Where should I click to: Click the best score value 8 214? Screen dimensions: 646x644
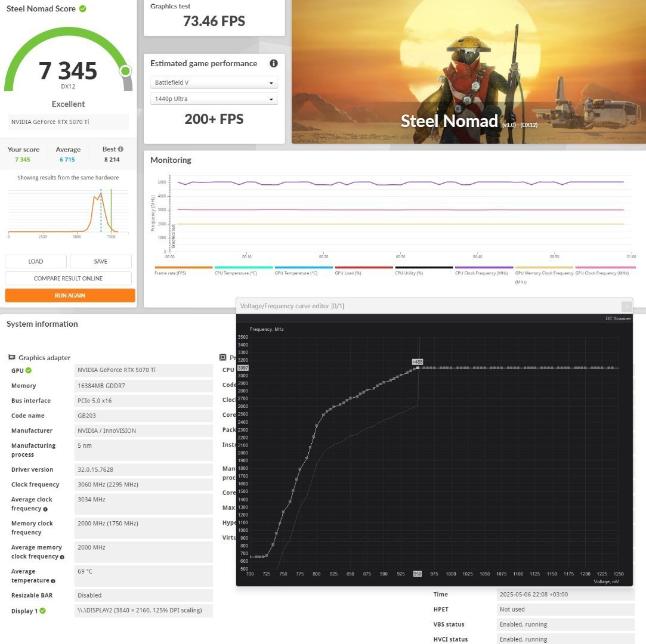point(112,159)
